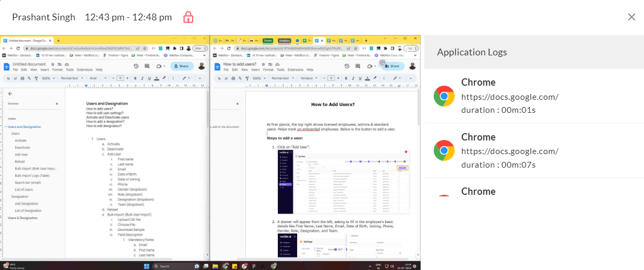The image size is (644, 270).
Task: Click the Prashant Singh name label
Action: pos(44,17)
